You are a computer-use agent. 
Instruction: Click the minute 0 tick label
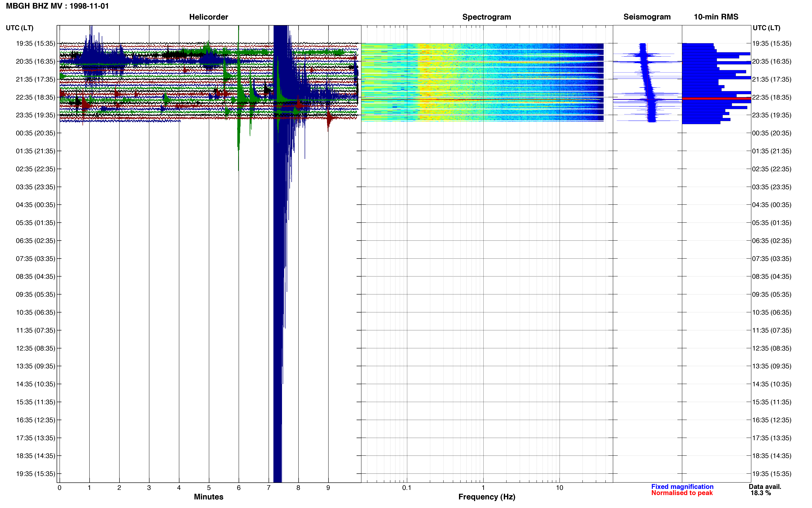point(59,488)
